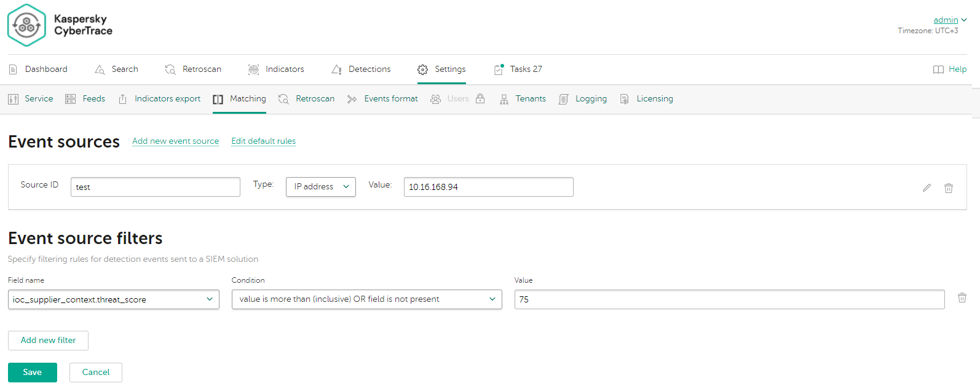Expand the Condition dropdown list

tap(366, 299)
